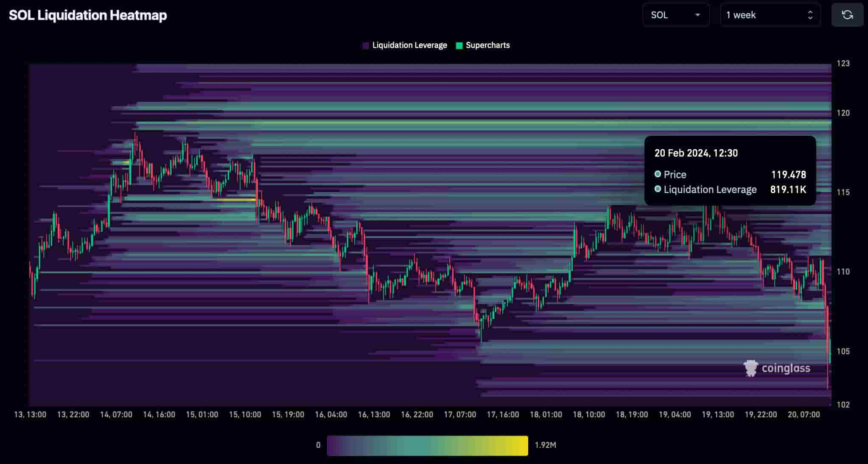The width and height of the screenshot is (868, 464).
Task: Click the 15, 19:00 time axis label
Action: click(x=288, y=414)
